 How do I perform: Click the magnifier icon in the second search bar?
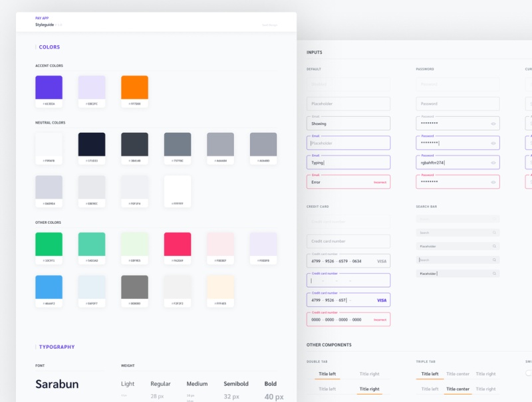point(494,233)
